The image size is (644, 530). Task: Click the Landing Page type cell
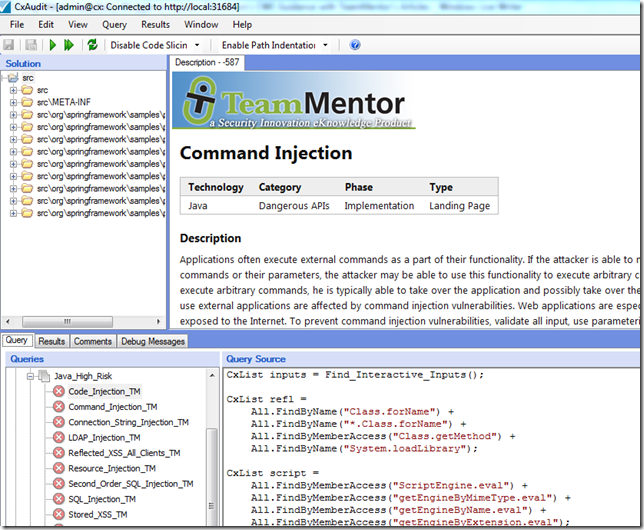click(460, 206)
